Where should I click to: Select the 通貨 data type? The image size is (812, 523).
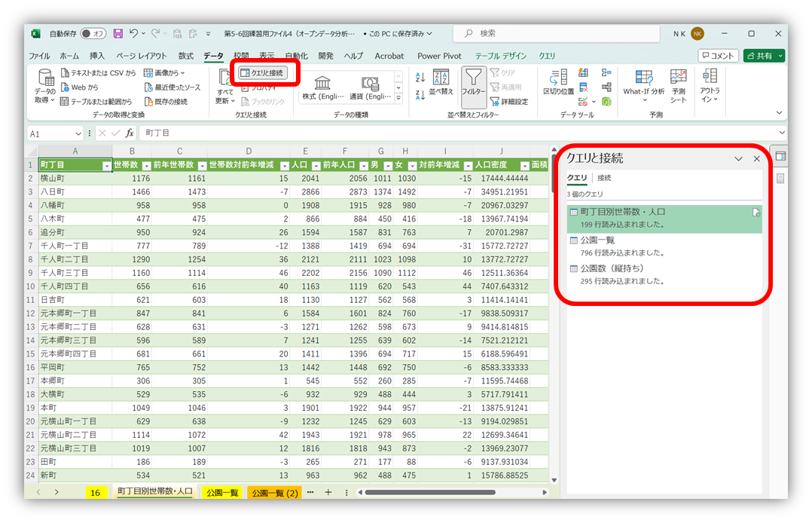pyautogui.click(x=371, y=87)
